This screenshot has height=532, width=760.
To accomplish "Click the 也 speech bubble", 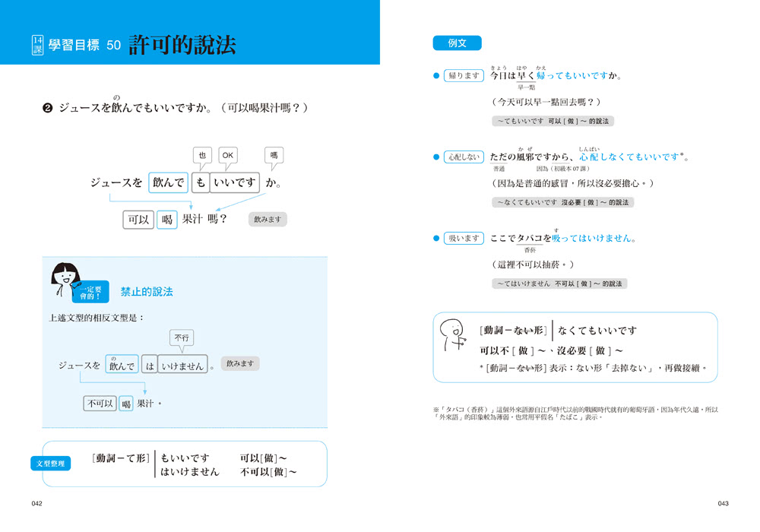I will click(202, 155).
